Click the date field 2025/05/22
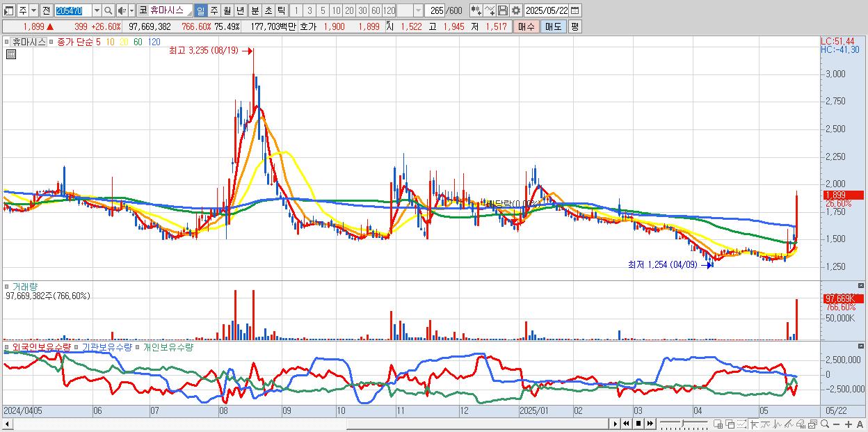Viewport: 868px width, 432px height. coord(547,10)
